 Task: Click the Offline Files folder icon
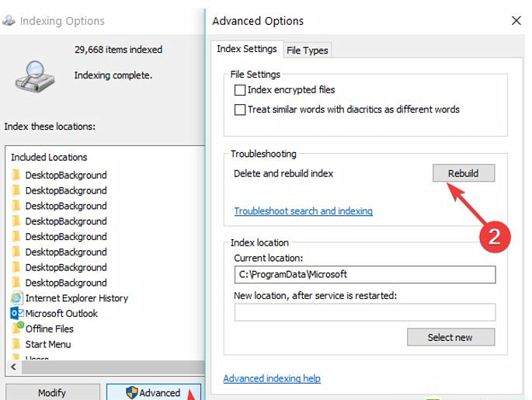coord(18,328)
